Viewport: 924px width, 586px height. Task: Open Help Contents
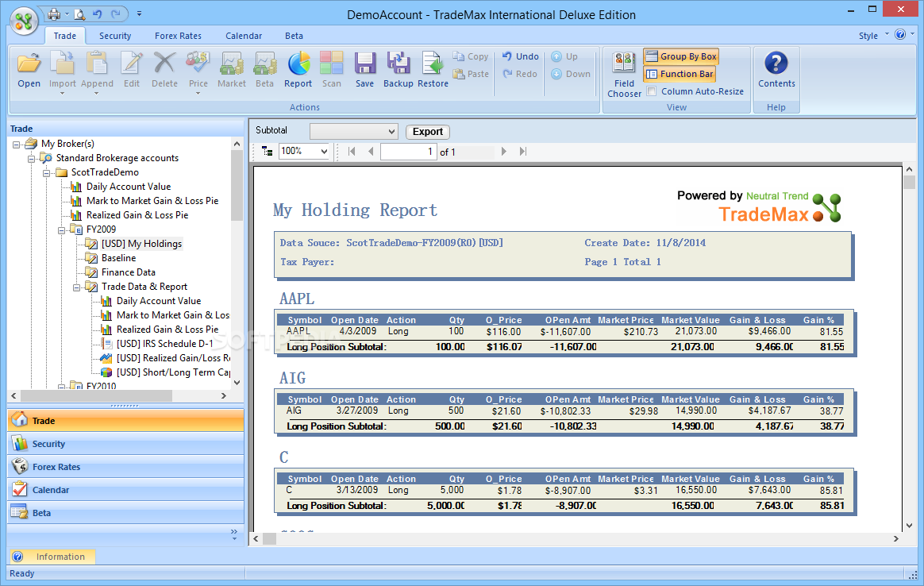pos(776,70)
